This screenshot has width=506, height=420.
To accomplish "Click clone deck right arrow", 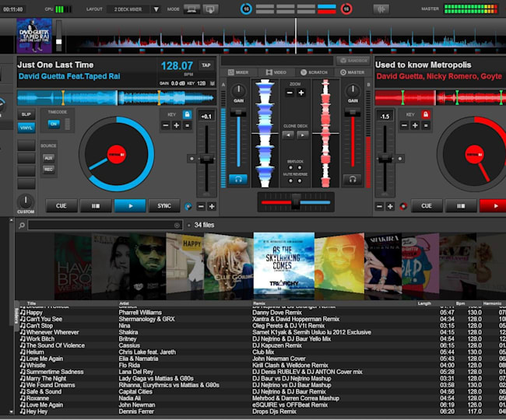I will pos(302,135).
